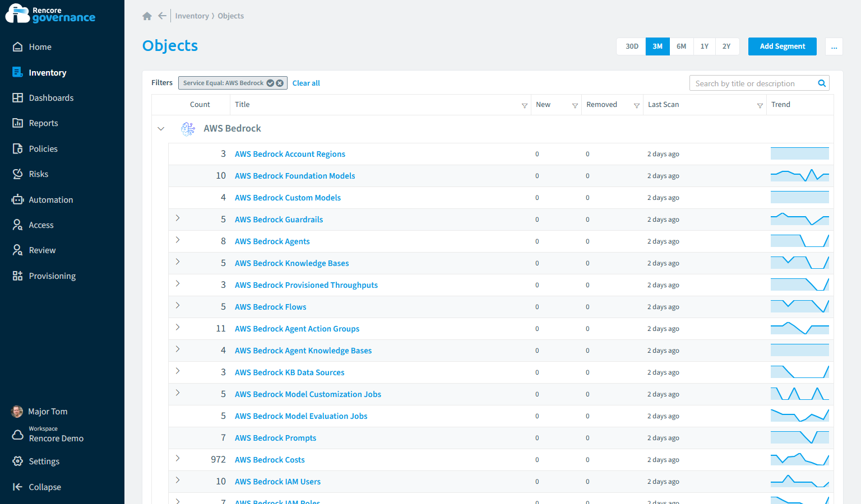Screen dimensions: 861x504
Task: Click the Foundation Models trend sparkline
Action: tap(800, 175)
